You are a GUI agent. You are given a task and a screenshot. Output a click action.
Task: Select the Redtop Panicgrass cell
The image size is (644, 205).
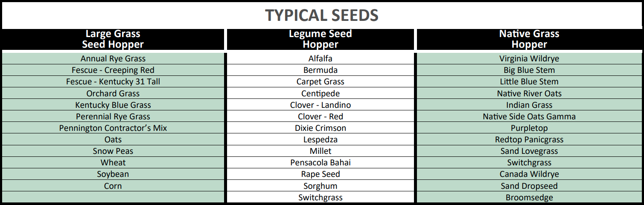pos(529,139)
